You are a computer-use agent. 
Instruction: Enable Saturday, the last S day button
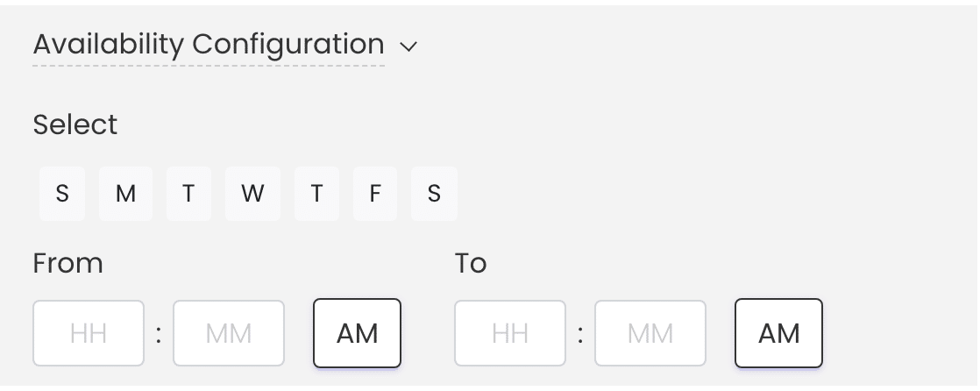(x=434, y=194)
